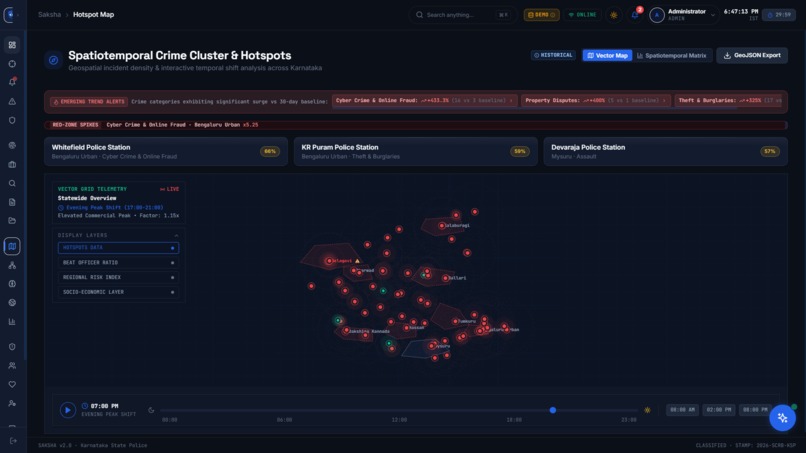806x453 pixels.
Task: Switch to the Spatiotemporal Matrix tab
Action: pos(671,56)
